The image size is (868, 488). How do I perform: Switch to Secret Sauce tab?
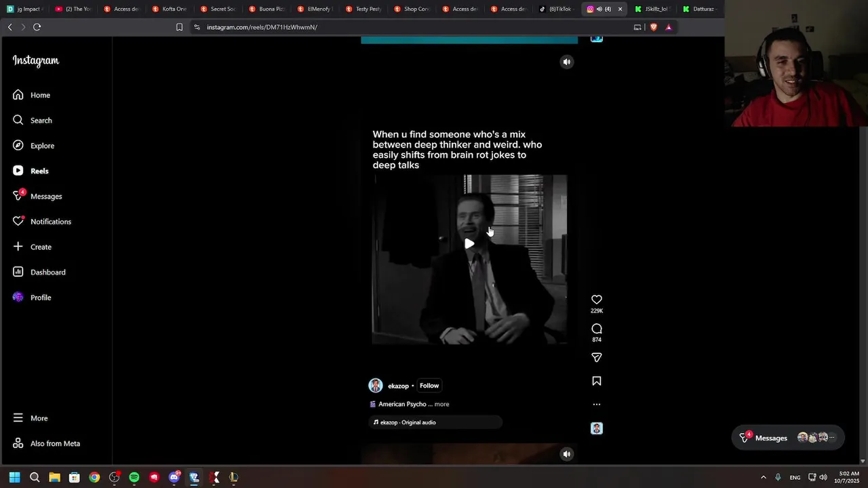click(x=218, y=9)
